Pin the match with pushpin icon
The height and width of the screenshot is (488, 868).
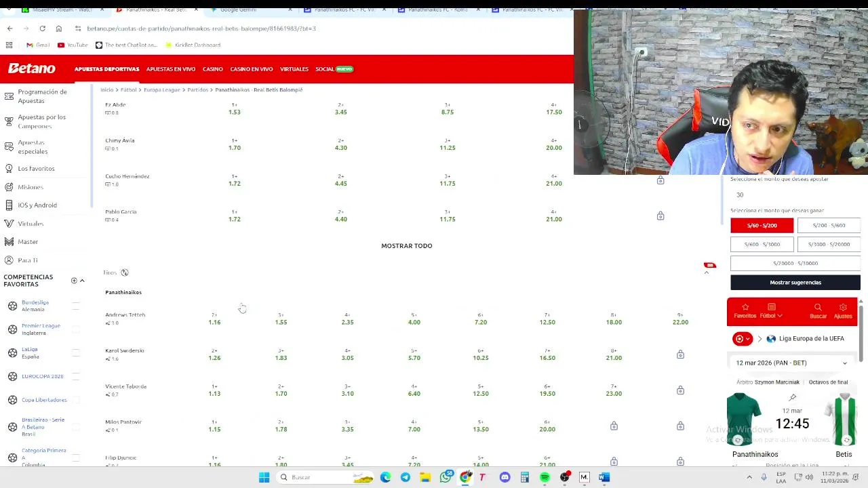(793, 397)
